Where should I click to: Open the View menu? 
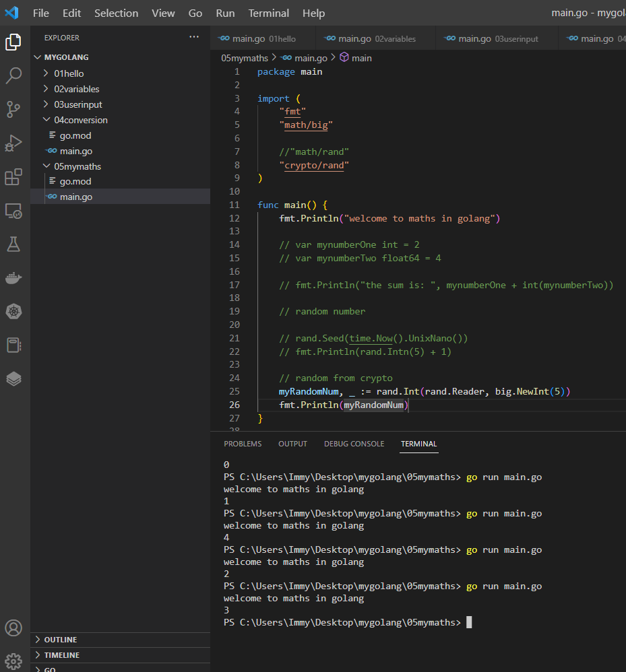pos(163,13)
